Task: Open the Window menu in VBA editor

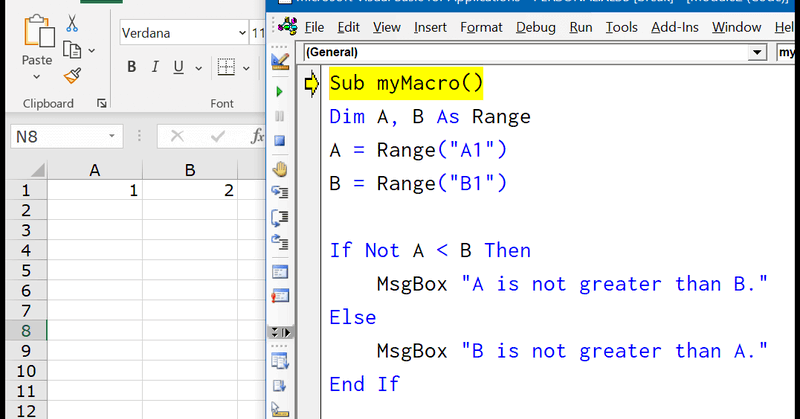Action: 737,27
